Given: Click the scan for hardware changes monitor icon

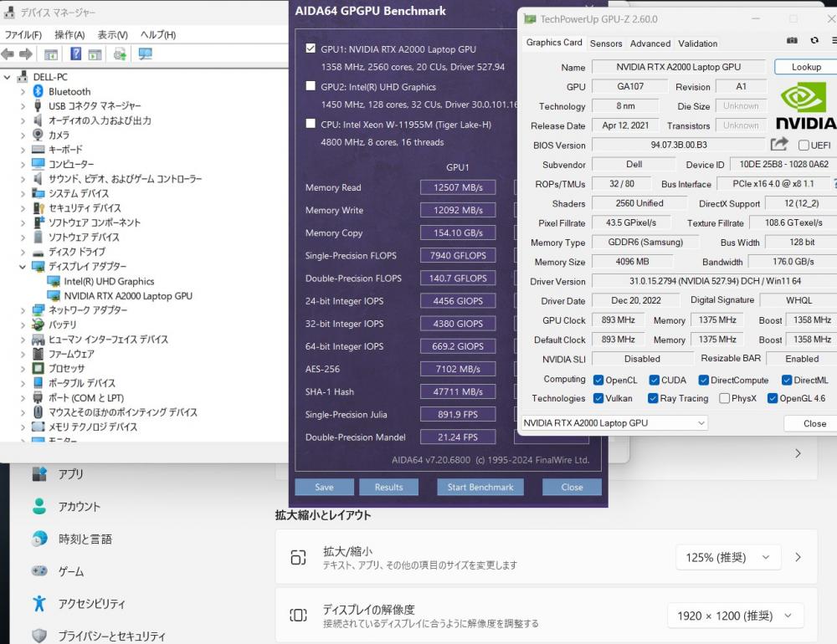Looking at the screenshot, I should (145, 54).
